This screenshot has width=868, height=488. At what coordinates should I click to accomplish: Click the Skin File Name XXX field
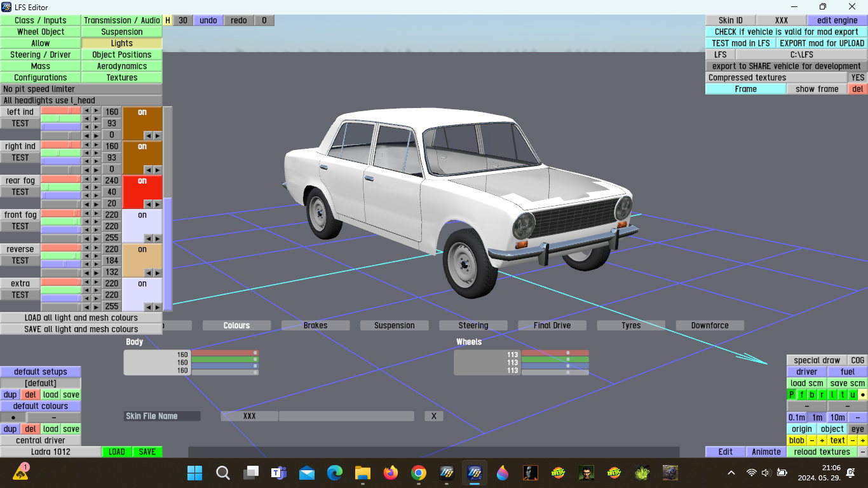click(249, 416)
